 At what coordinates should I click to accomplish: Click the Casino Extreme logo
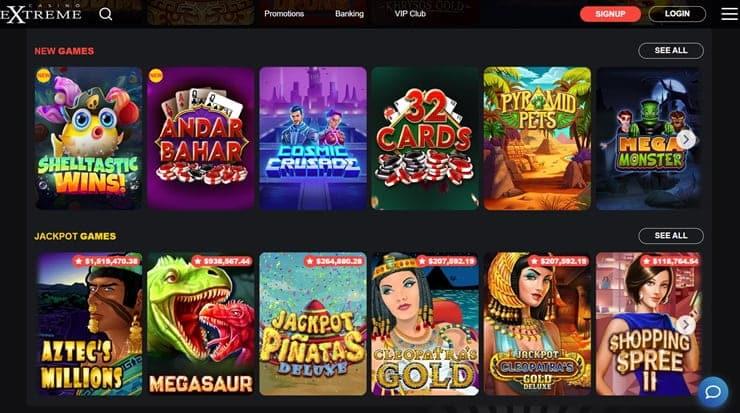41,13
